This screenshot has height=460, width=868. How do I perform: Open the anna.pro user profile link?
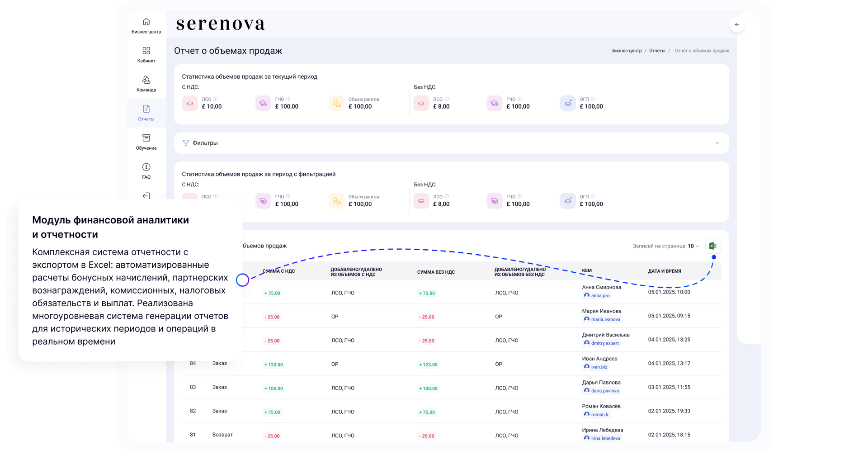tap(597, 295)
